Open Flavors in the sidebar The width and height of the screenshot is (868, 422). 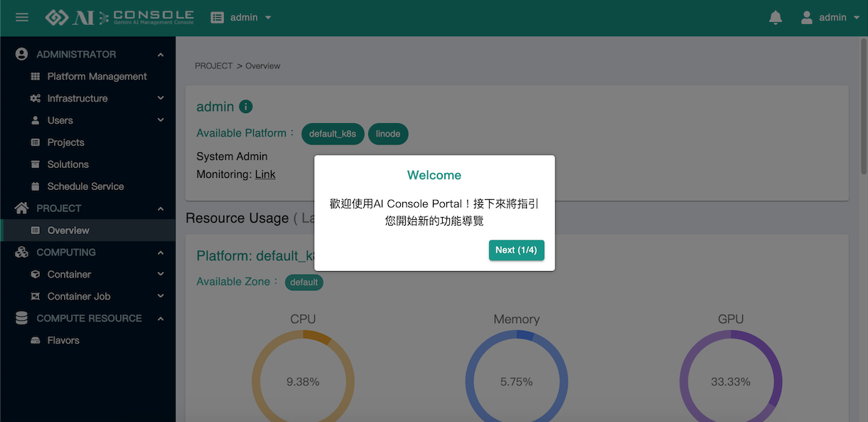[87, 340]
